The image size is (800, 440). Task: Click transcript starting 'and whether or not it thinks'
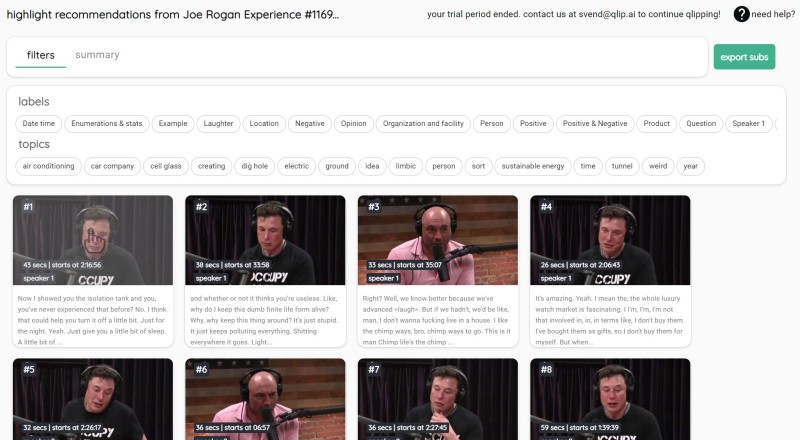tap(265, 320)
